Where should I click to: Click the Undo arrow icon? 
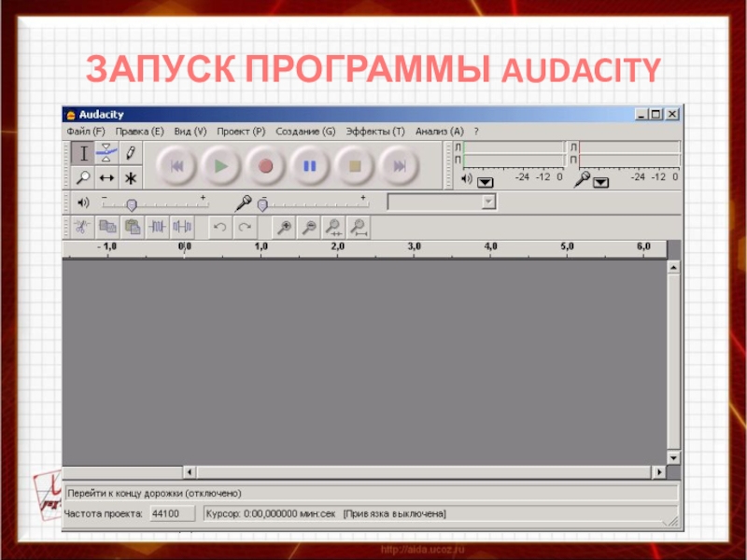pos(220,227)
